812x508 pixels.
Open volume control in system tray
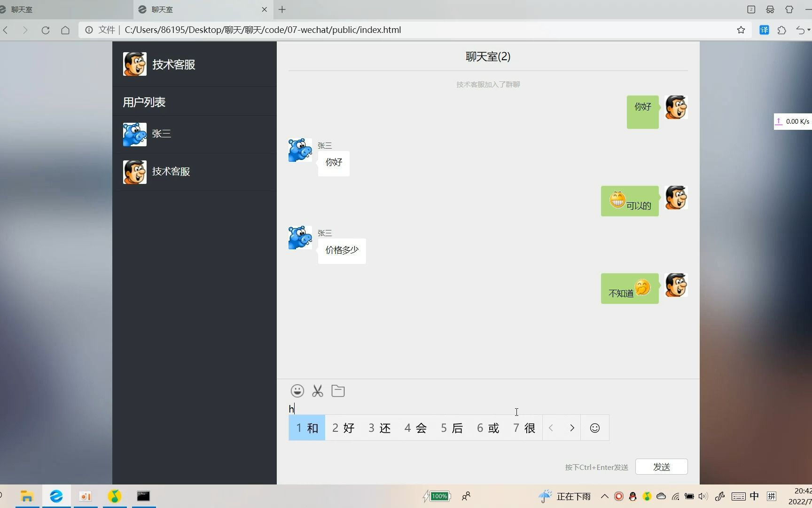[703, 496]
